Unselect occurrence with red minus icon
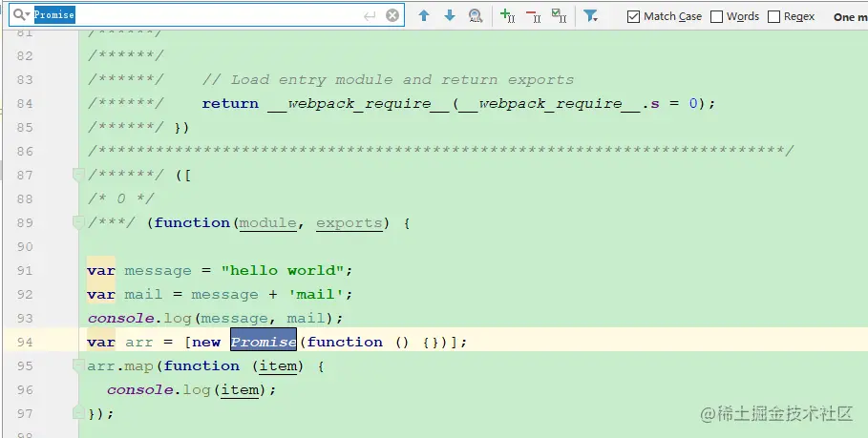Viewport: 868px width, 438px height. [x=534, y=15]
